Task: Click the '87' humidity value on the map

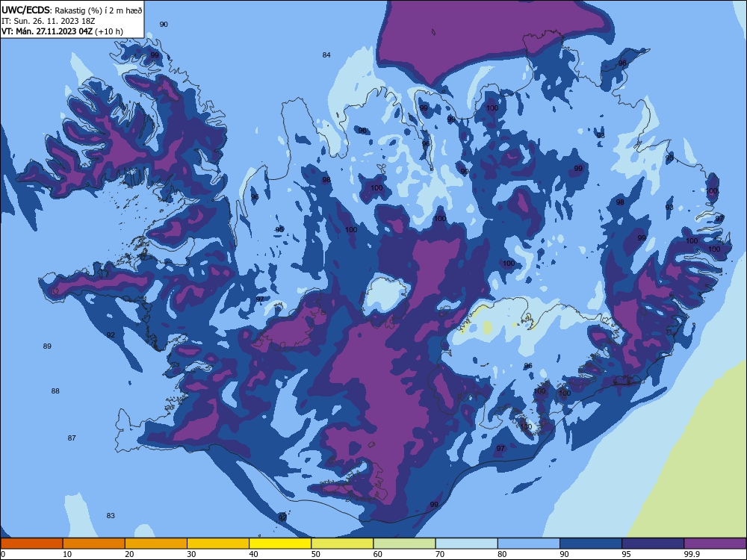Action: click(72, 438)
